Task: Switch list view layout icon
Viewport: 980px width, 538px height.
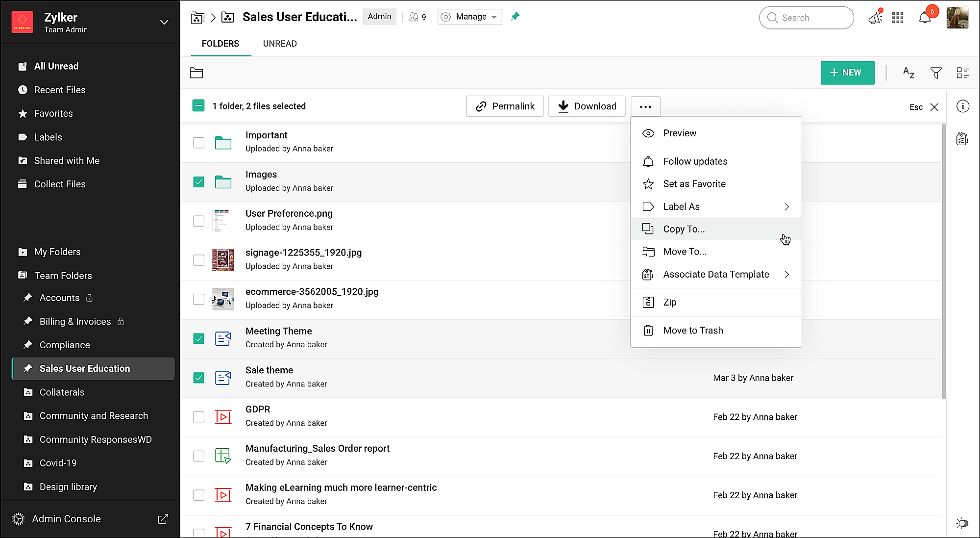Action: point(962,73)
